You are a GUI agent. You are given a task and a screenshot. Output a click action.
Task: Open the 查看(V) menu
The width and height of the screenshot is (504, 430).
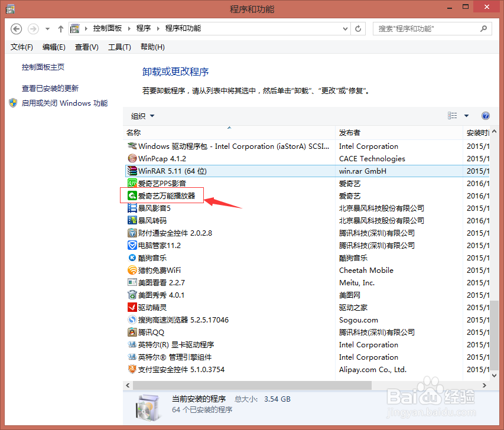(87, 47)
